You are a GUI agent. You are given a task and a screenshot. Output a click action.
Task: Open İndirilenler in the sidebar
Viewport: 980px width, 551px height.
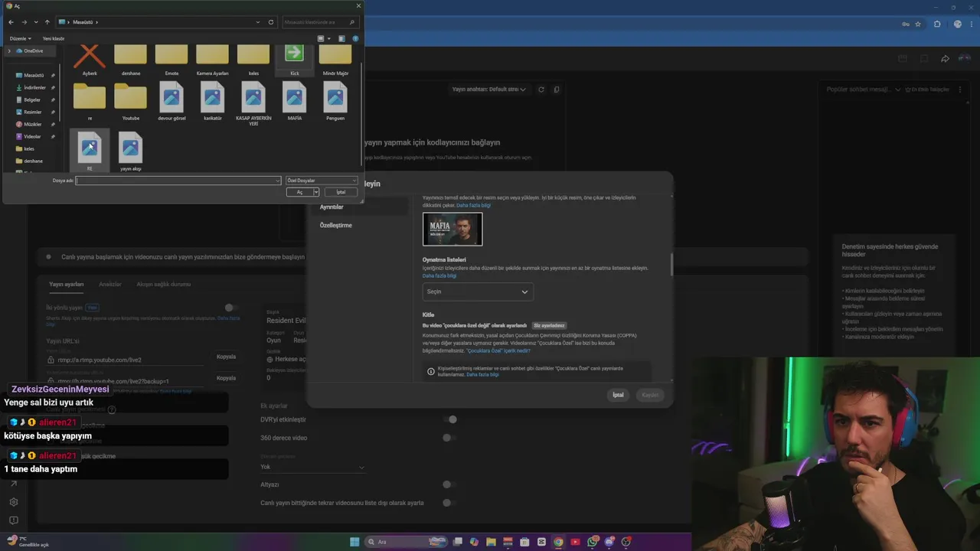click(34, 87)
